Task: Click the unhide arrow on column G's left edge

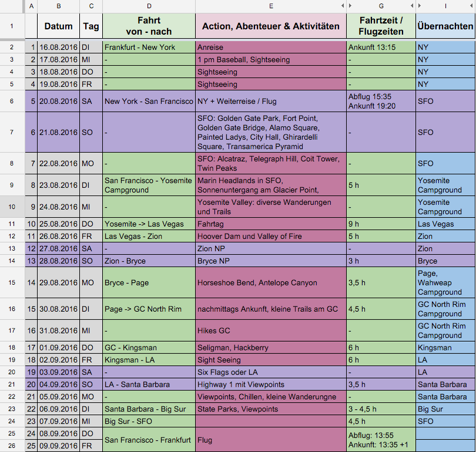Action: click(x=350, y=6)
